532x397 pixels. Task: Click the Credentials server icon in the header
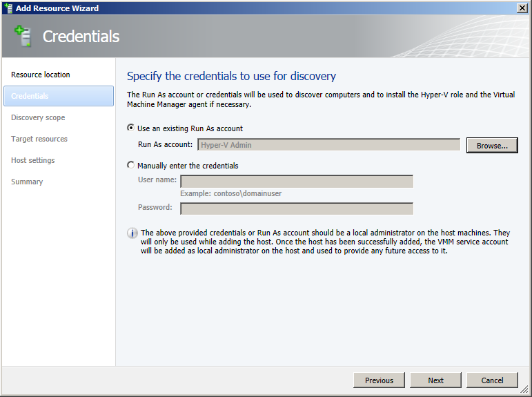tap(23, 37)
